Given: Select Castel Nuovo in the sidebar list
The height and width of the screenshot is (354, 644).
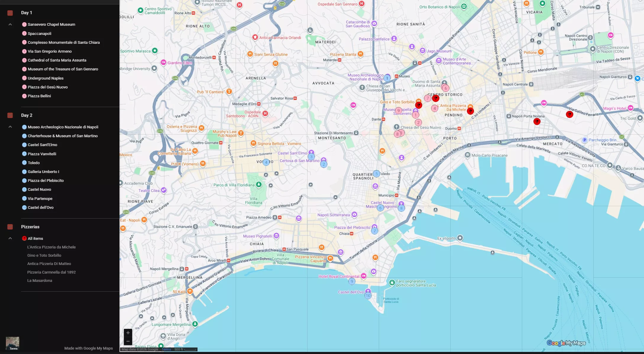Looking at the screenshot, I should [39, 189].
